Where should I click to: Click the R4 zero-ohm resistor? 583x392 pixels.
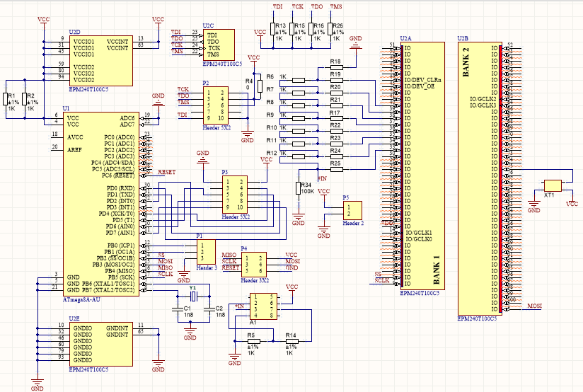tap(260, 86)
